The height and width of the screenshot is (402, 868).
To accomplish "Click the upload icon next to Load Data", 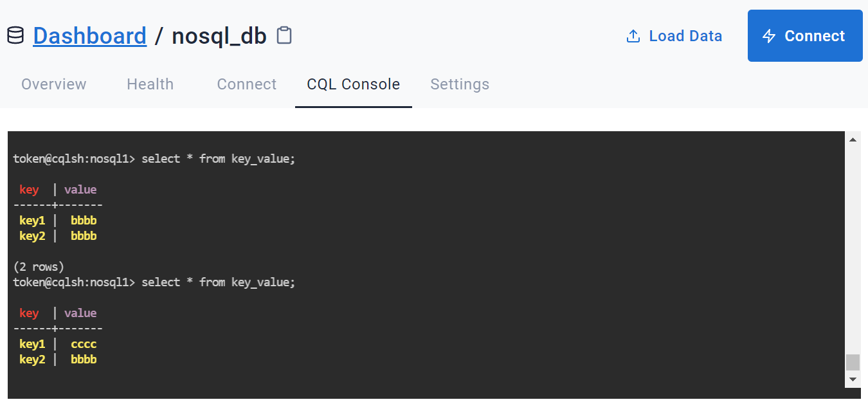I will click(632, 36).
